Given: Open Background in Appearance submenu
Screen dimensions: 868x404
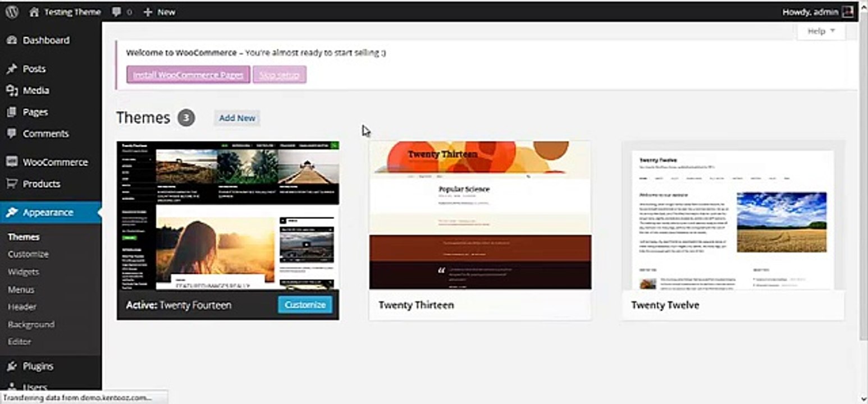Looking at the screenshot, I should (x=31, y=324).
